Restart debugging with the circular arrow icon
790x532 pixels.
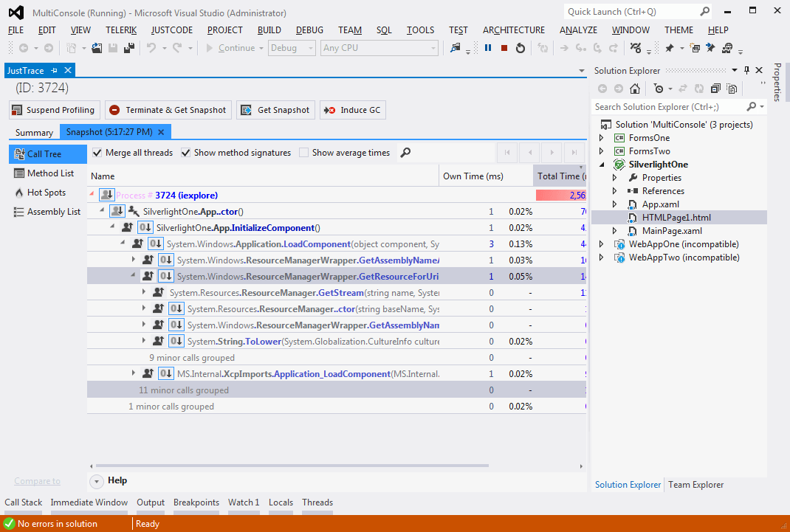point(521,48)
